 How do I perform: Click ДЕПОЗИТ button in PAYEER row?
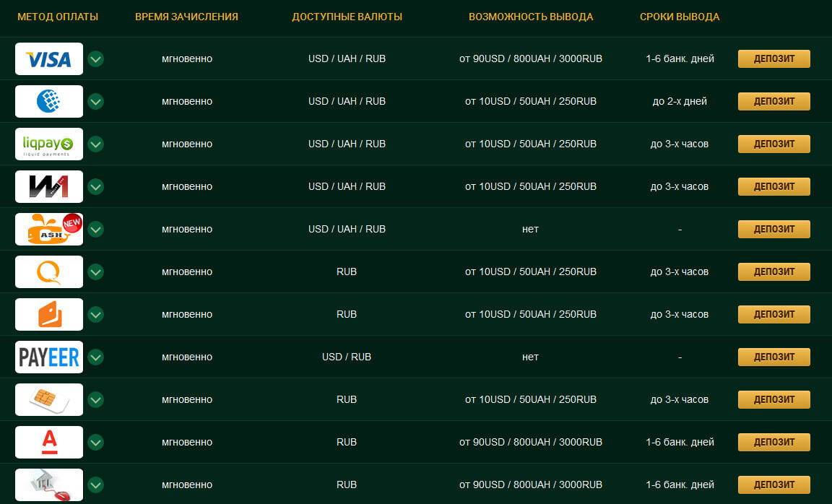pyautogui.click(x=773, y=357)
